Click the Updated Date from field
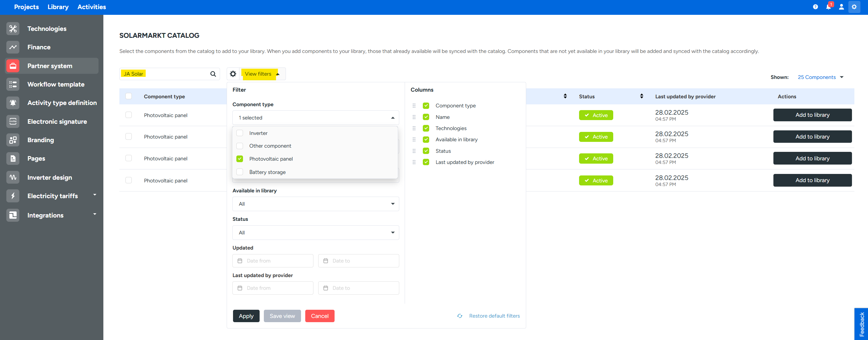The image size is (868, 340). coord(273,261)
